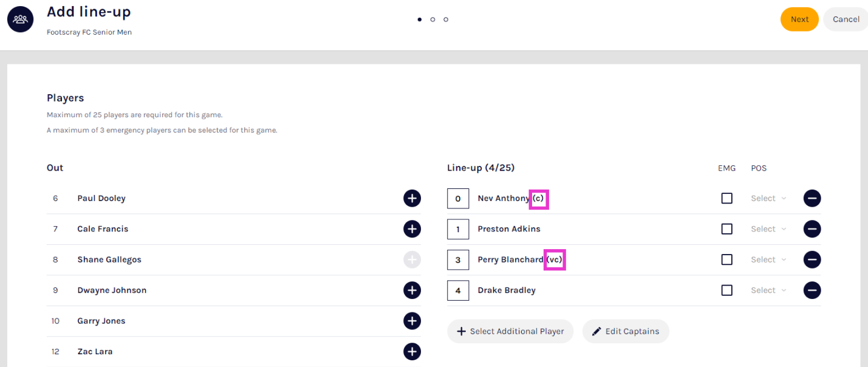The width and height of the screenshot is (868, 367).
Task: Cancel adding the line-up
Action: pyautogui.click(x=846, y=19)
